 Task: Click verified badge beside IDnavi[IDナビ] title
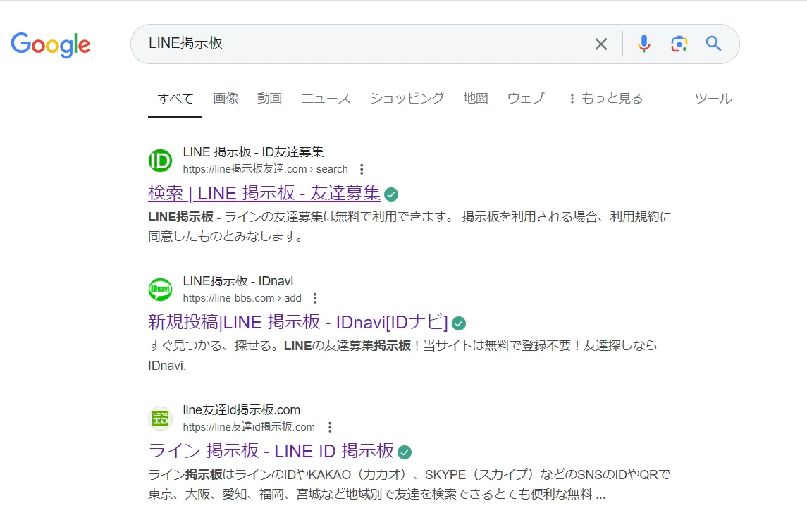pyautogui.click(x=459, y=323)
